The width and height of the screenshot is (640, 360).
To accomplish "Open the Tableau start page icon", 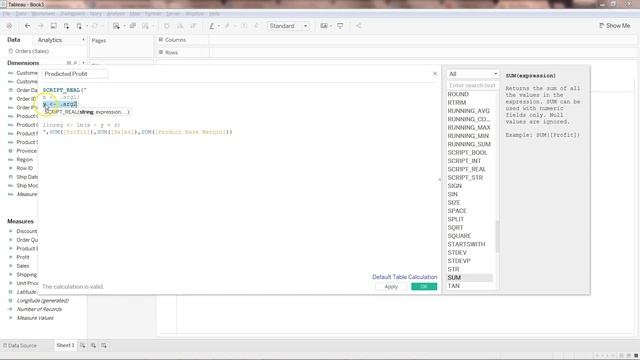I will click(9, 26).
